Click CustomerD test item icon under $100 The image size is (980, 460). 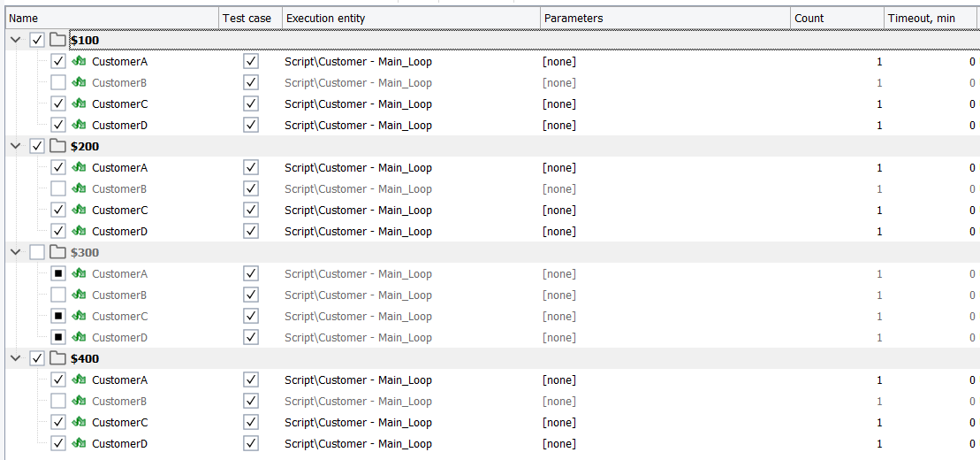point(79,125)
